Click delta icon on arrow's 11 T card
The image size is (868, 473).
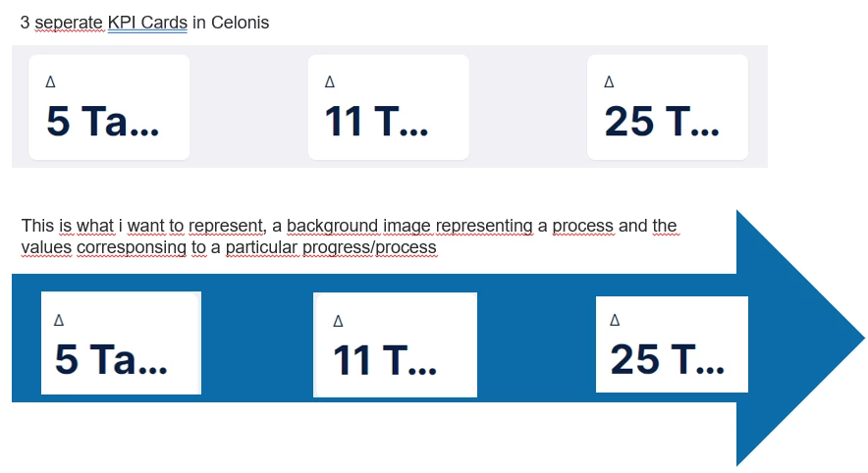(338, 320)
